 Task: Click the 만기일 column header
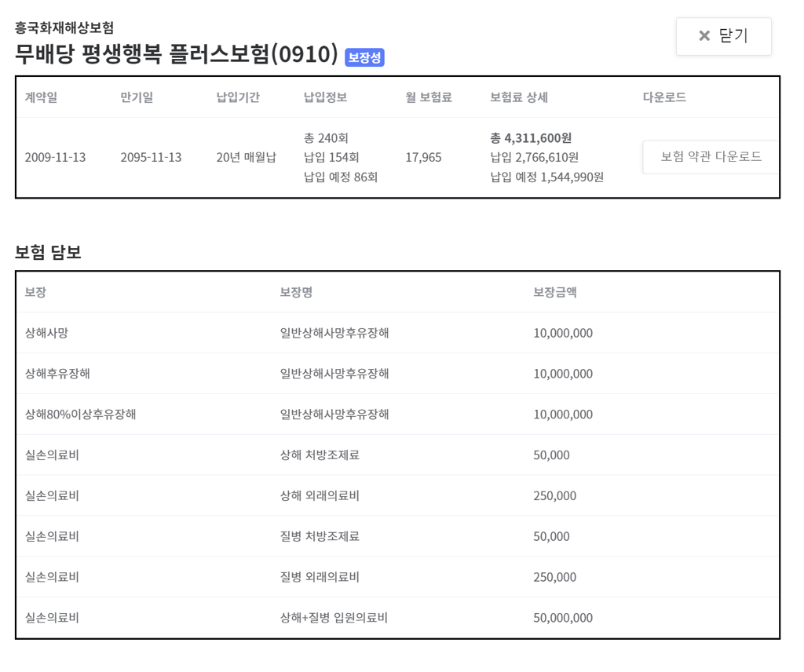pyautogui.click(x=137, y=97)
